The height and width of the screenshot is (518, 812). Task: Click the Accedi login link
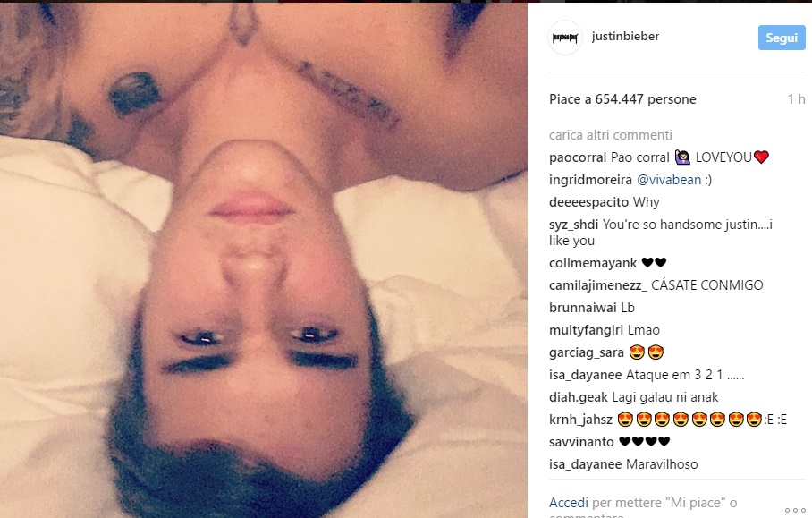pos(568,503)
